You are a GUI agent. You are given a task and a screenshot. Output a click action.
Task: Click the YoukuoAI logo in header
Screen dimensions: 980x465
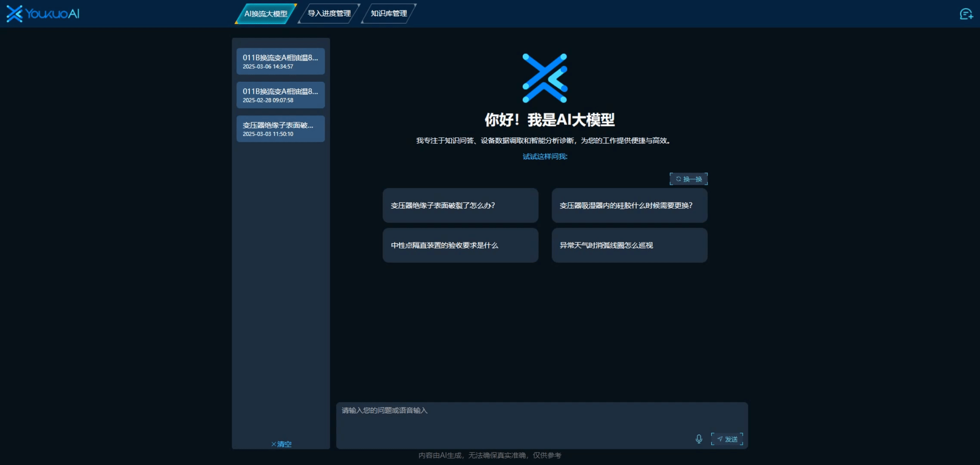coord(43,14)
